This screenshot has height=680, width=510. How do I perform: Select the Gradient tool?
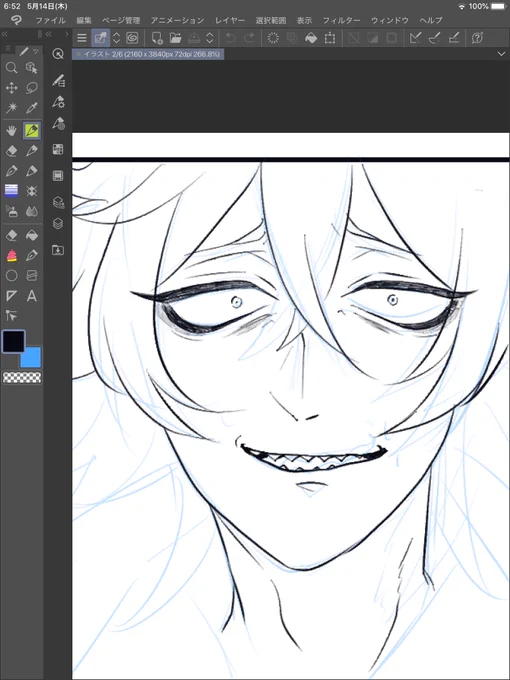tap(11, 191)
